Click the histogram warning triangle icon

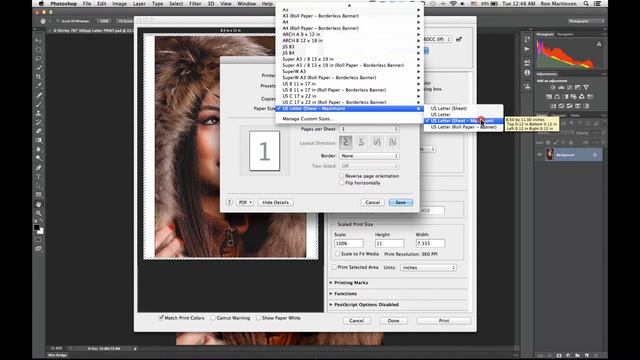pos(599,44)
